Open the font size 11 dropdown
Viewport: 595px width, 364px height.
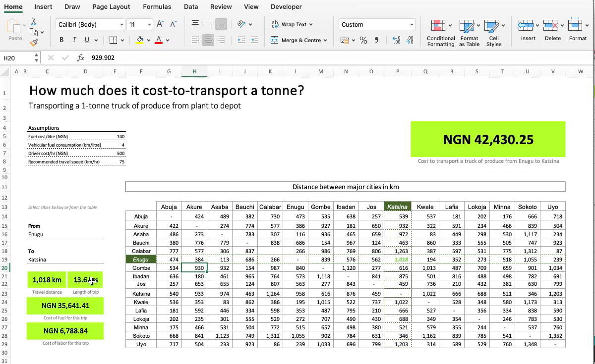[x=149, y=24]
